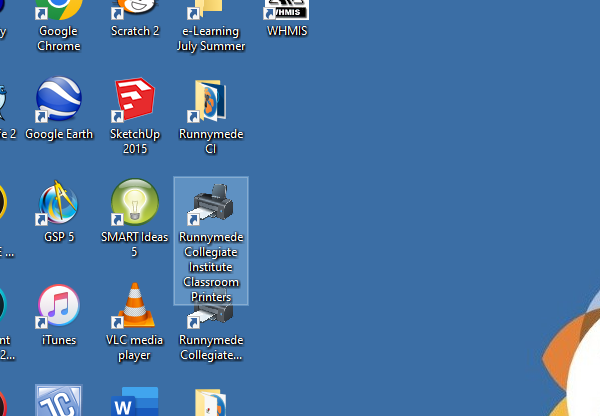Launch the Scratch 2 shortcut
This screenshot has width=600, height=416.
pyautogui.click(x=135, y=10)
